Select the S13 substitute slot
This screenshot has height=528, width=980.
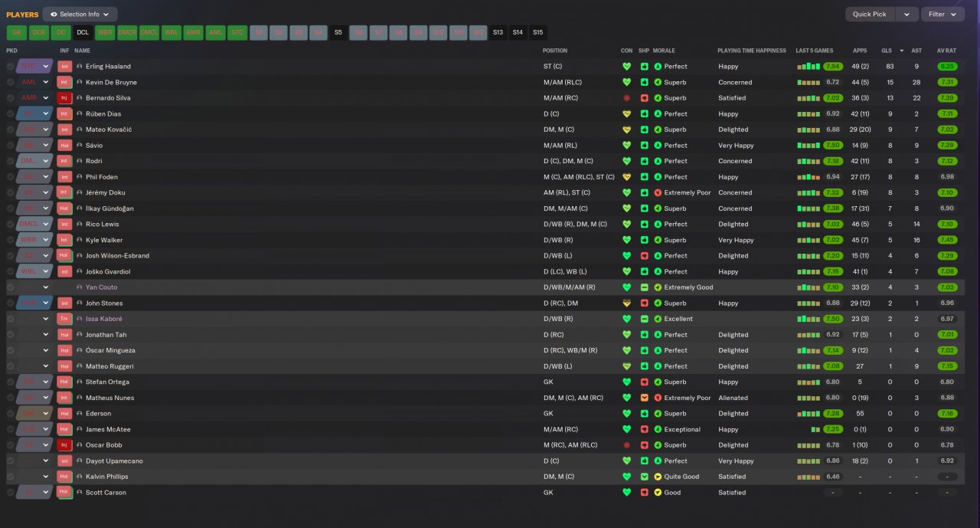click(498, 32)
